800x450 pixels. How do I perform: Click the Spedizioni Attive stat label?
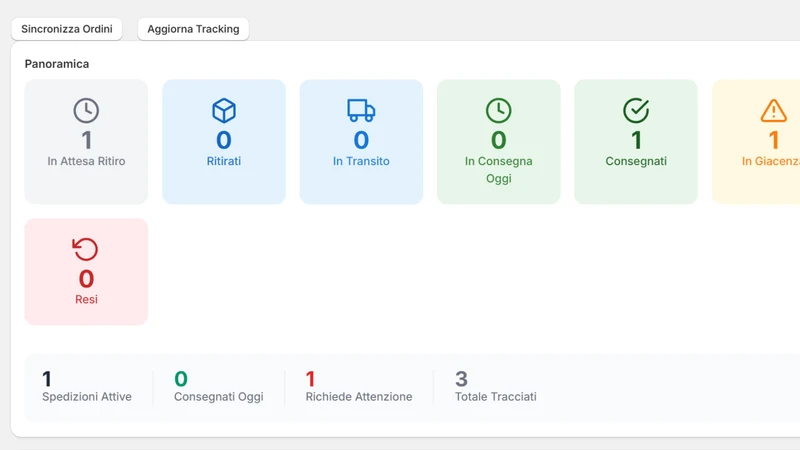[87, 397]
